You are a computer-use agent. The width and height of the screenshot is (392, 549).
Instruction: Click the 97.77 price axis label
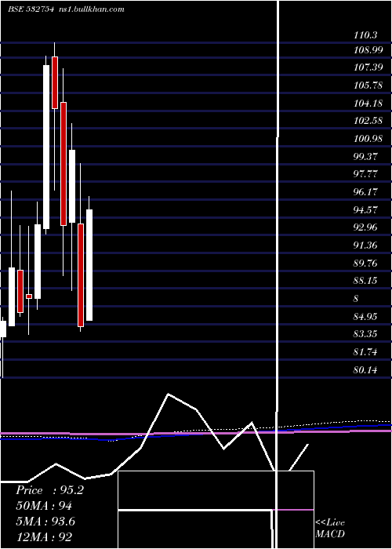(365, 174)
